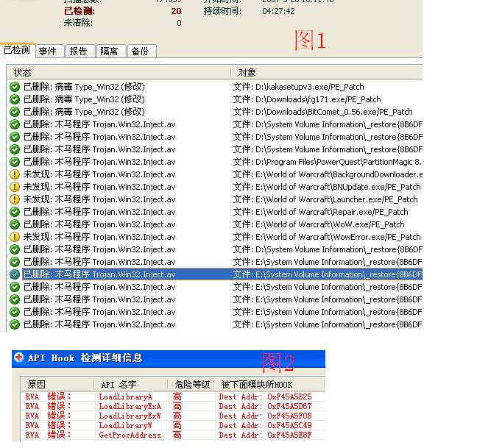The width and height of the screenshot is (477, 448).
Task: Click yellow warning icon for BNUpdate.exe row
Action: [x=15, y=187]
